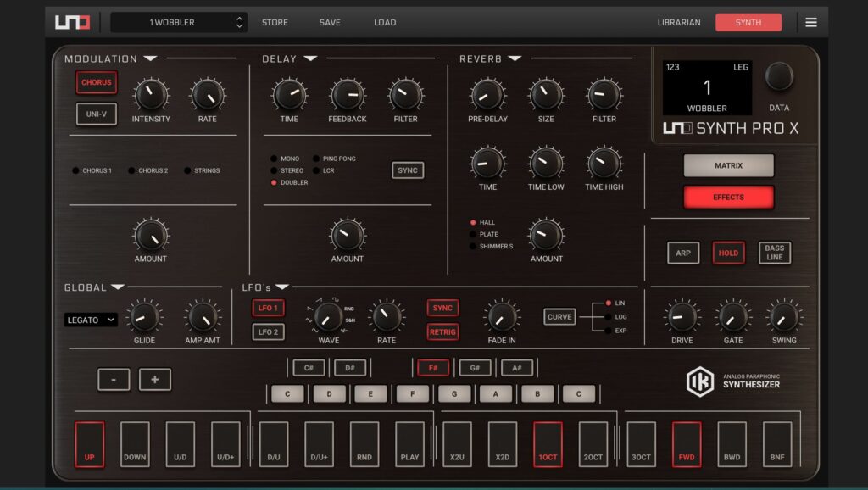Expand the MODULATION section arrow
Screen dimensions: 868x490
(x=151, y=58)
